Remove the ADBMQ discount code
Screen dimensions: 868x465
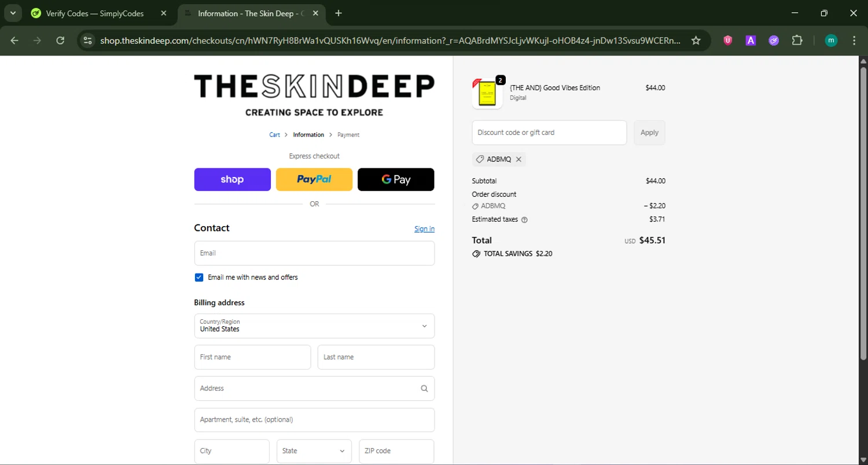pyautogui.click(x=518, y=159)
